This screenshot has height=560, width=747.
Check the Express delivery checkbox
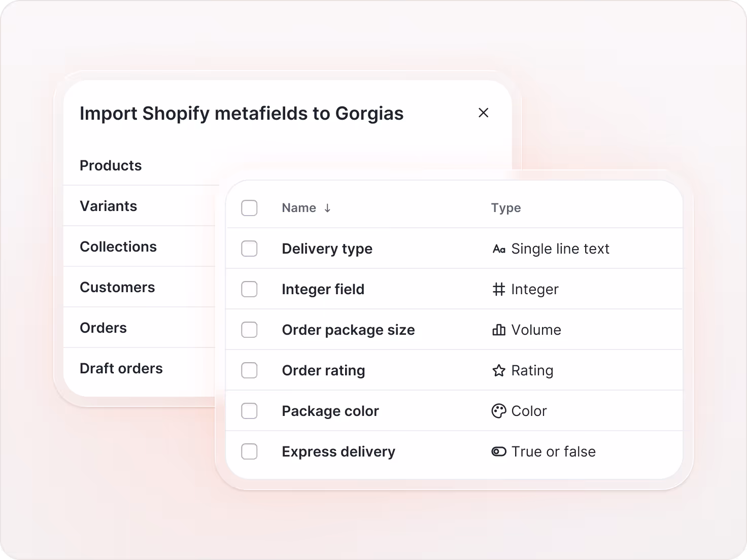point(249,451)
